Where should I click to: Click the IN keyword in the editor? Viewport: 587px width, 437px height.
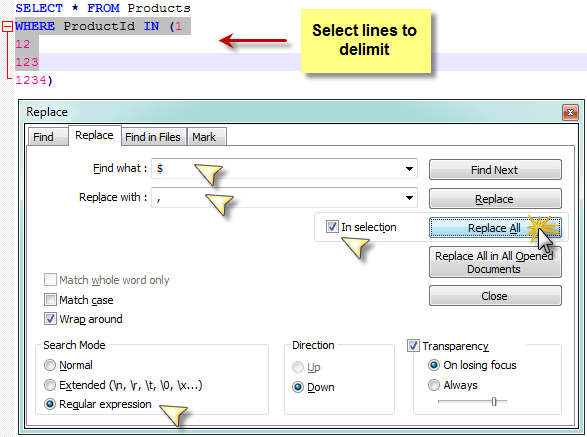151,26
